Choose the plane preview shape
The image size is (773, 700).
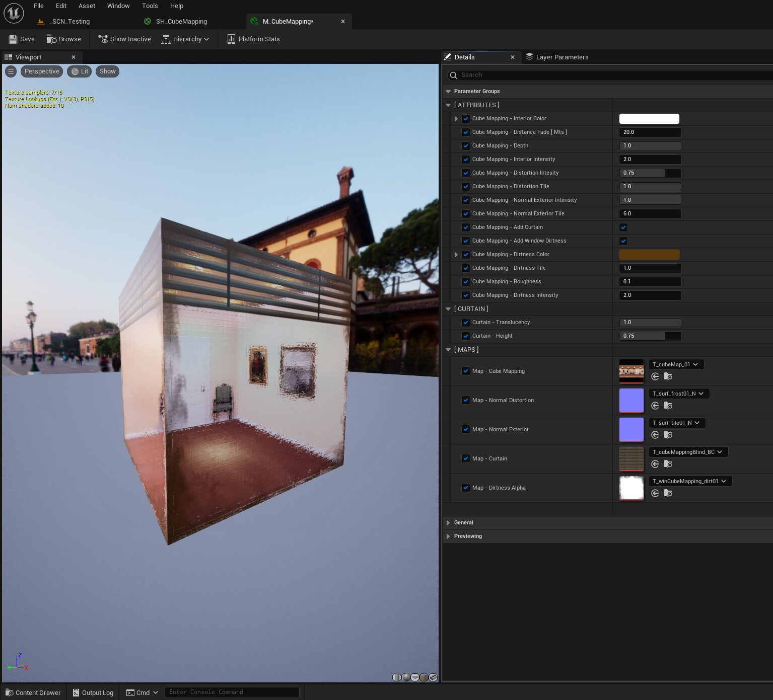pos(415,677)
